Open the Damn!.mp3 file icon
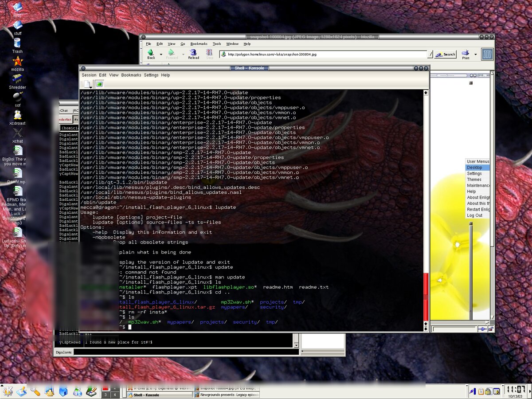 tap(18, 173)
